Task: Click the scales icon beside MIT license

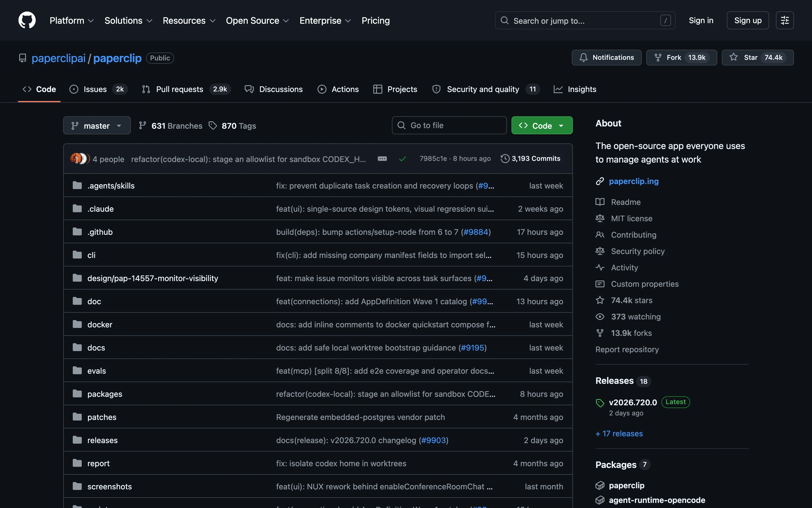Action: point(600,218)
